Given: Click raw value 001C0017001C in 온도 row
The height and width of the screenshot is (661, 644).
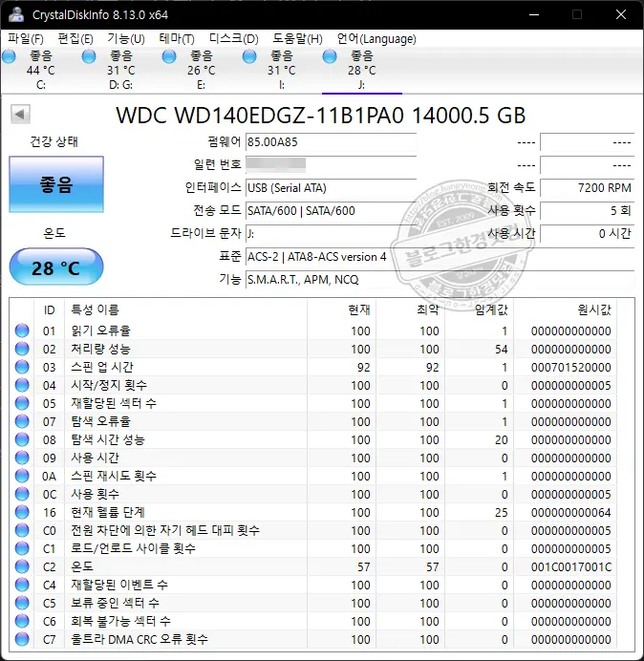Looking at the screenshot, I should (x=571, y=566).
